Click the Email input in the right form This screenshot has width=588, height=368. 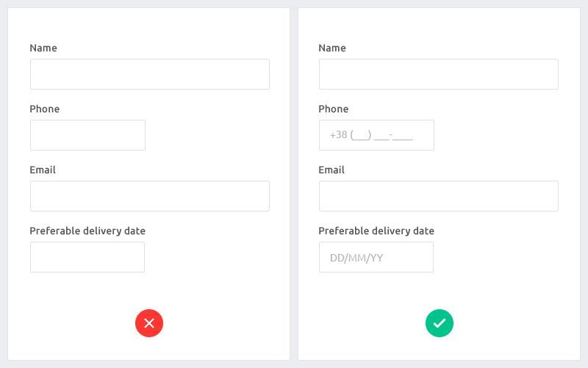(x=438, y=196)
